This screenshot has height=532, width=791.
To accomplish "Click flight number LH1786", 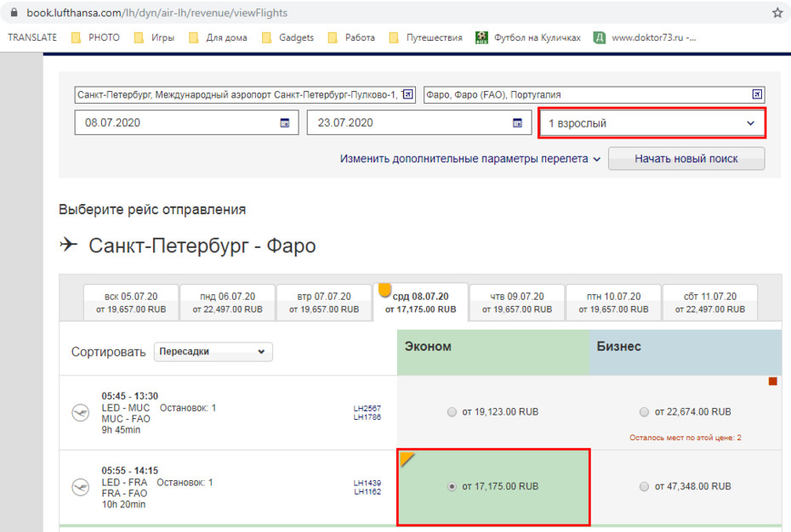I will point(367,417).
